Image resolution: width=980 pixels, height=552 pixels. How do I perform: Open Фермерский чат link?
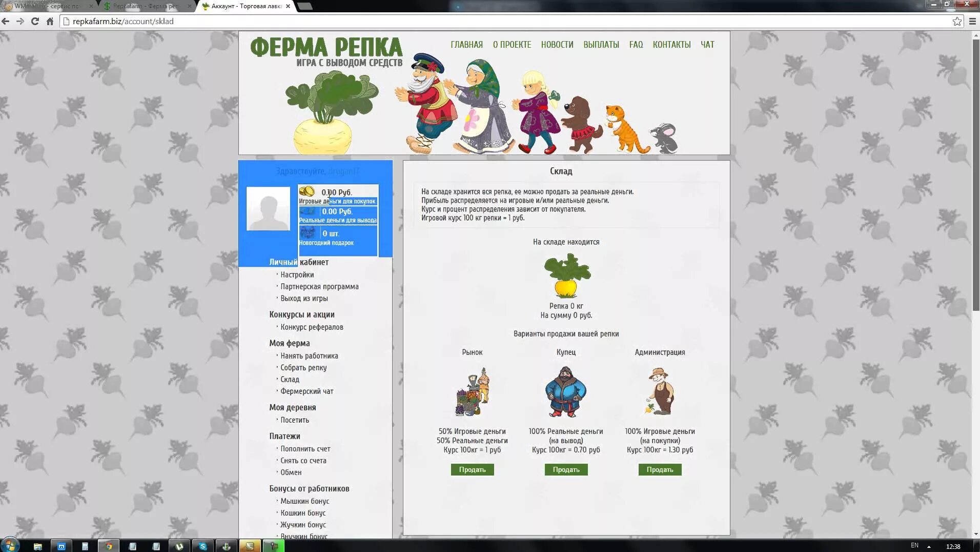tap(307, 391)
